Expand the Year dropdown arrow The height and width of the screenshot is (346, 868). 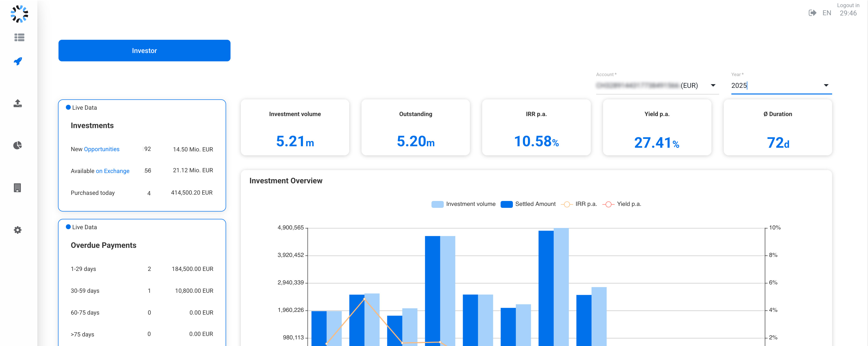(826, 85)
